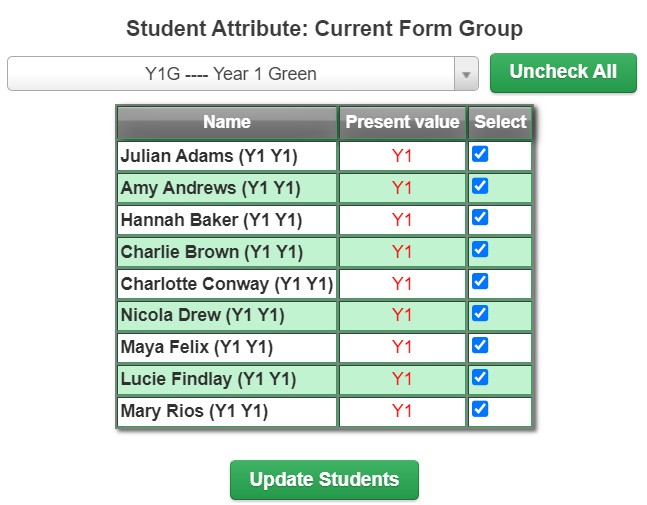The height and width of the screenshot is (505, 647).
Task: Deselect Hannah Baker's checkbox
Action: (x=480, y=217)
